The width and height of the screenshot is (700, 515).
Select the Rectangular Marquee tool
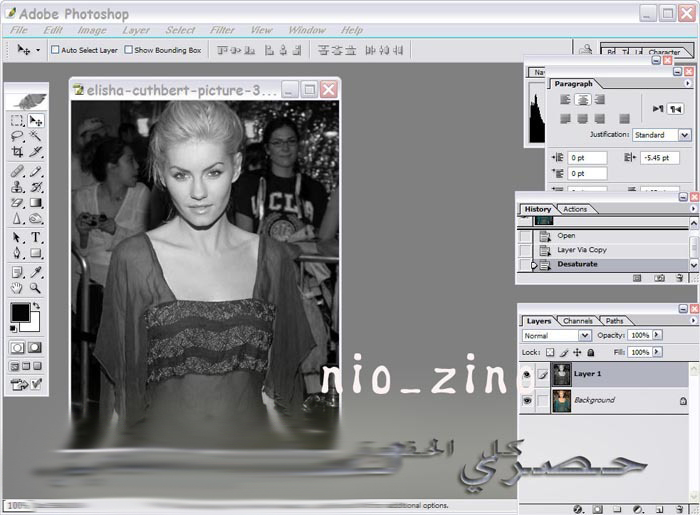(17, 120)
